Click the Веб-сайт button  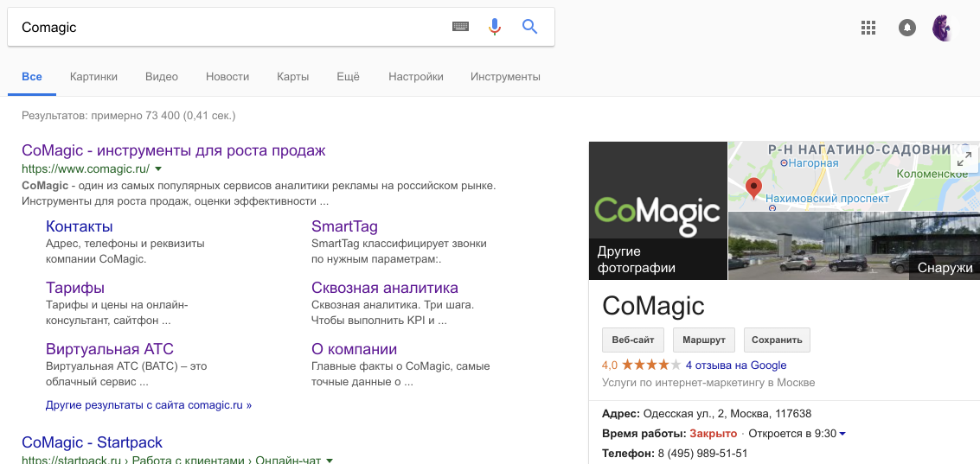point(633,340)
